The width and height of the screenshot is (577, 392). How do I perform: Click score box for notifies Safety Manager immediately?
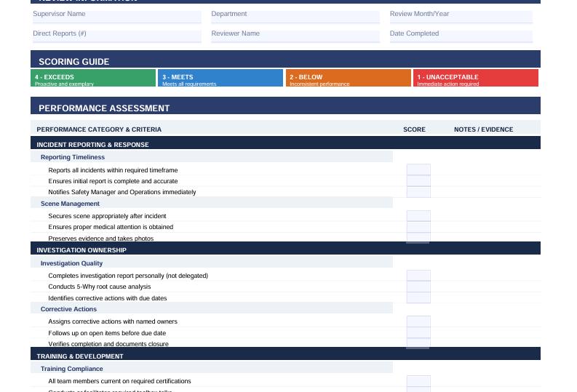pyautogui.click(x=418, y=192)
